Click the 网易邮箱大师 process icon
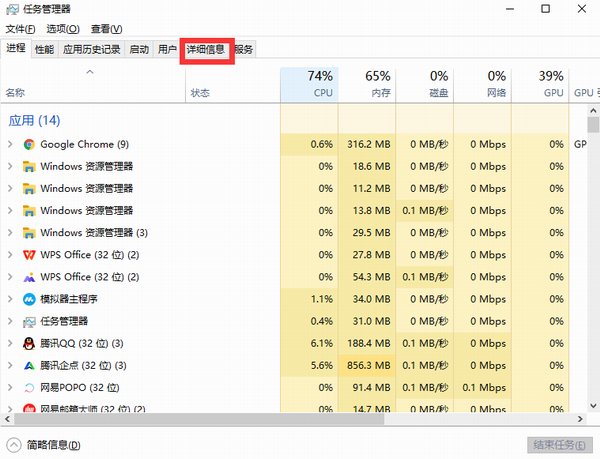The width and height of the screenshot is (600, 459). point(30,409)
